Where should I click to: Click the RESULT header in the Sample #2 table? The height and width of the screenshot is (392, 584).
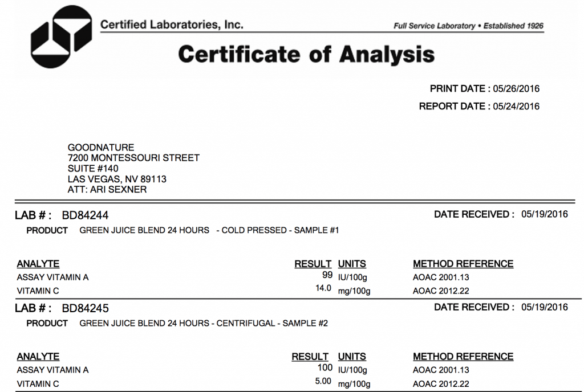310,356
